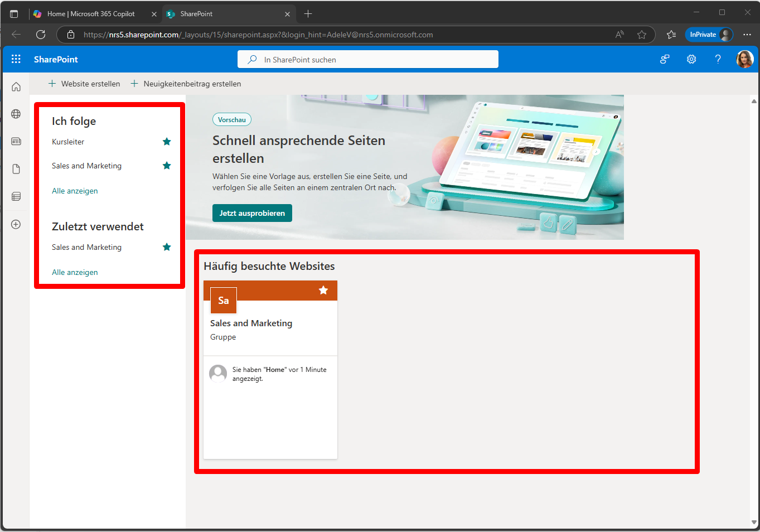Click Alle anzeigen under Ich folge
This screenshot has width=760, height=532.
coord(75,191)
